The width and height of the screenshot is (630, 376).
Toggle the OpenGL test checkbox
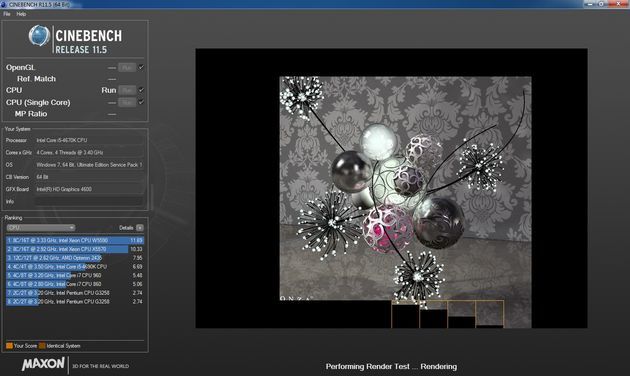click(x=141, y=67)
